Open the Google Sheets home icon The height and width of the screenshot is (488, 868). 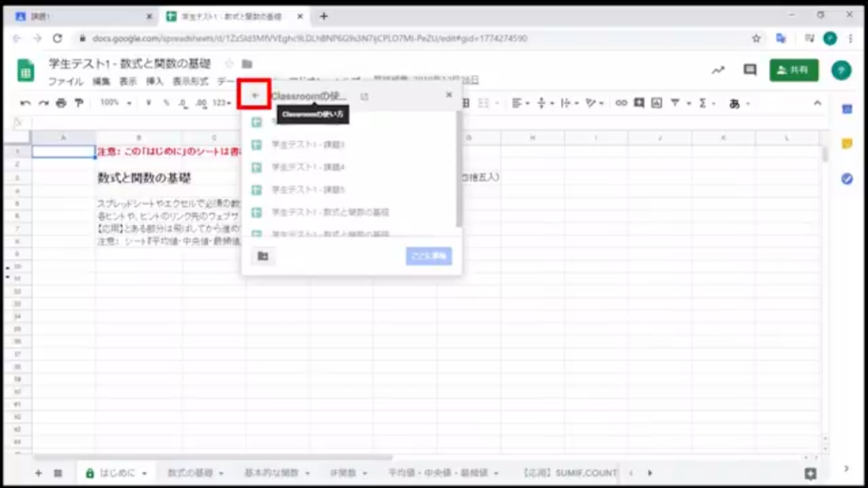point(25,70)
